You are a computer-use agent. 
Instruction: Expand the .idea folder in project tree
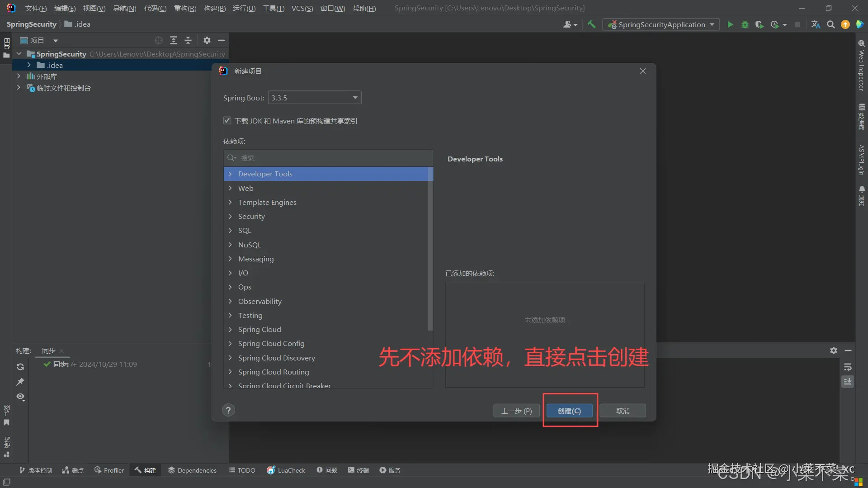(29, 65)
